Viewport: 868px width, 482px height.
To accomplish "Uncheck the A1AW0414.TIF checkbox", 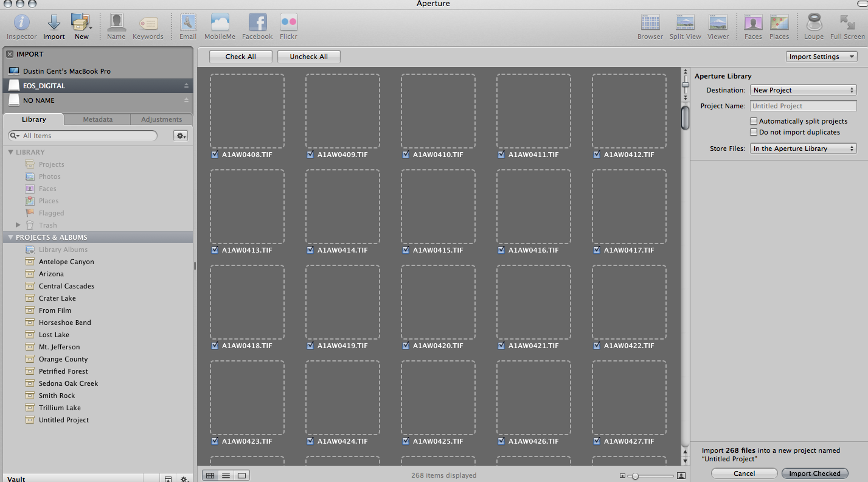I will coord(310,250).
